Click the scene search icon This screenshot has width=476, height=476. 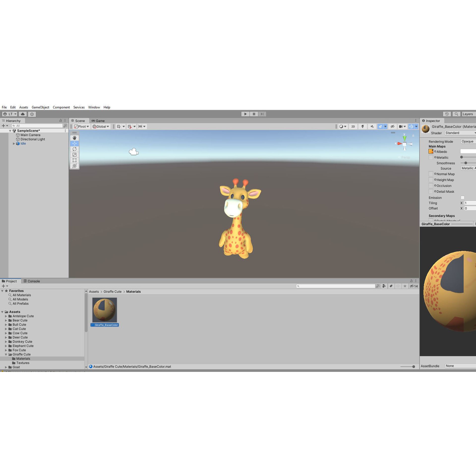[x=456, y=114]
